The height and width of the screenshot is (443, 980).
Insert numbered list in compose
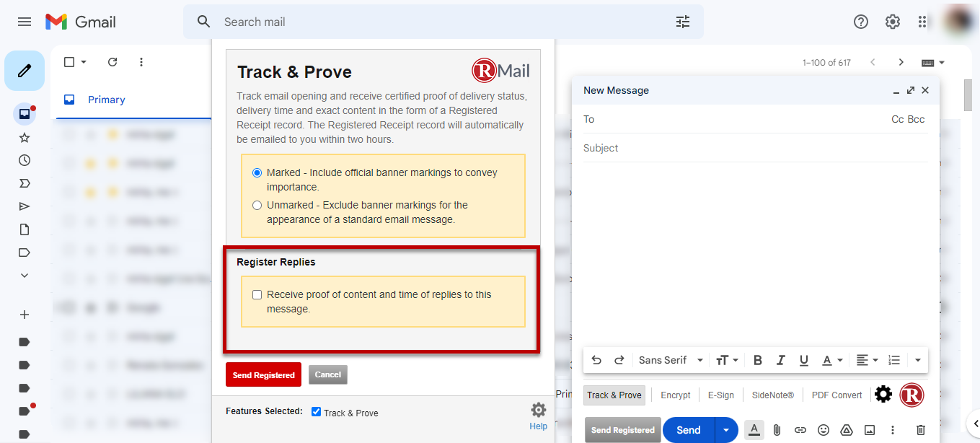coord(894,360)
